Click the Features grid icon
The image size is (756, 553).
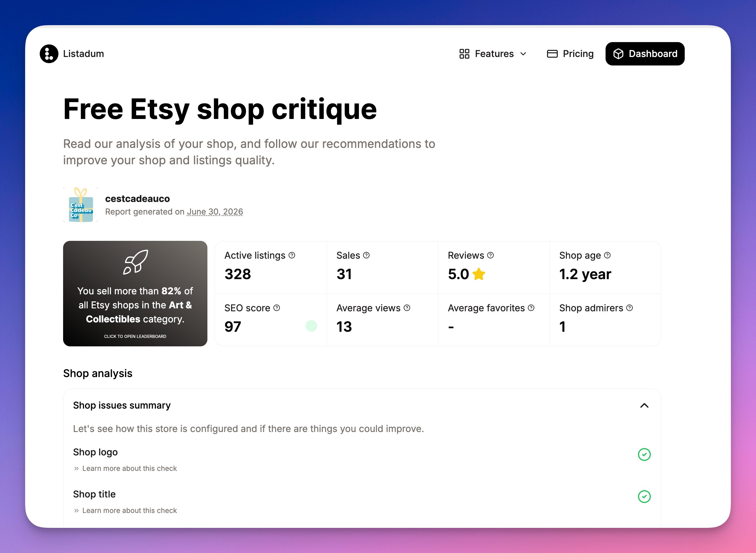[x=464, y=53]
